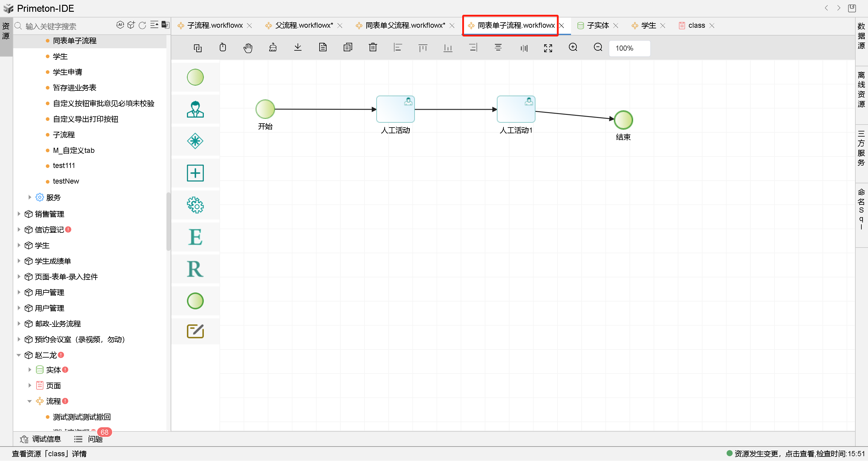Viewport: 868px width, 461px height.
Task: Click the fullscreen fit icon in toolbar
Action: click(548, 48)
